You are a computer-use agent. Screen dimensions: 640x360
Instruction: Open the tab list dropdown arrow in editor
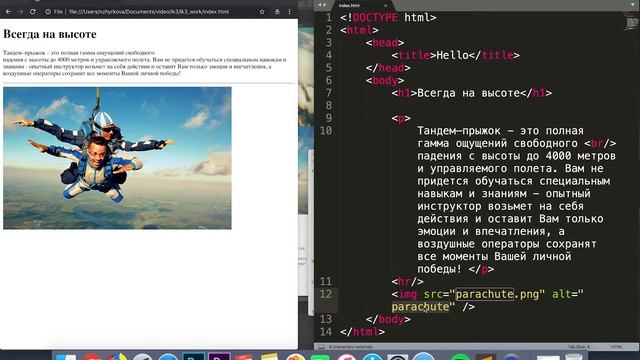click(633, 5)
